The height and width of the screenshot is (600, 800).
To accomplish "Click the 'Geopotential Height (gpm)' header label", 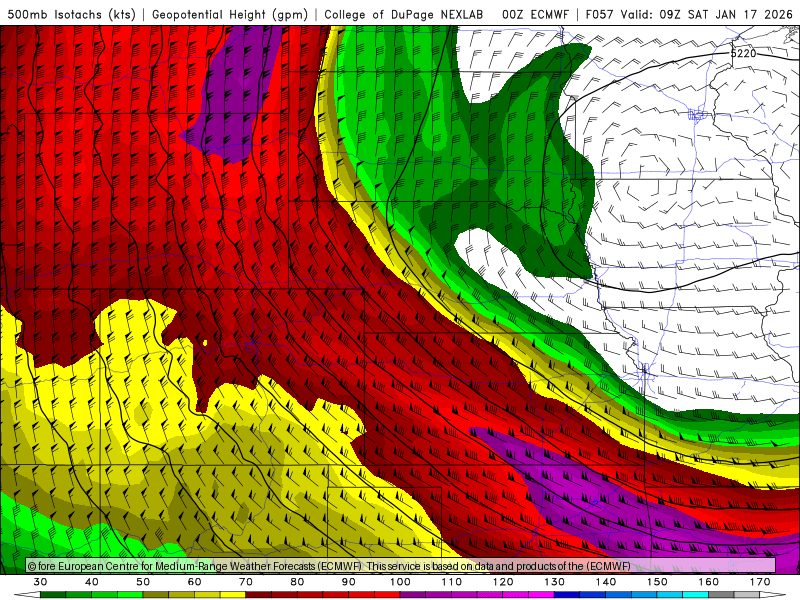I will coord(230,15).
